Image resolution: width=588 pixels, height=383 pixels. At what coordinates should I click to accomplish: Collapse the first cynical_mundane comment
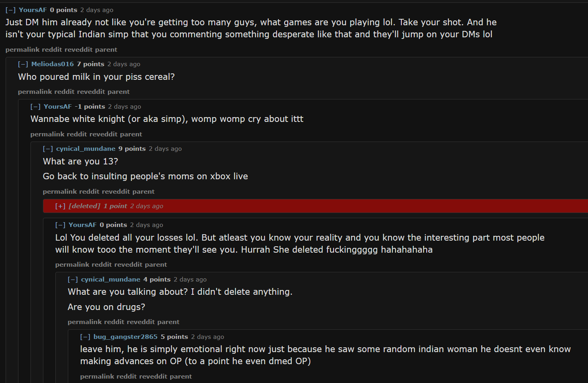pos(48,149)
